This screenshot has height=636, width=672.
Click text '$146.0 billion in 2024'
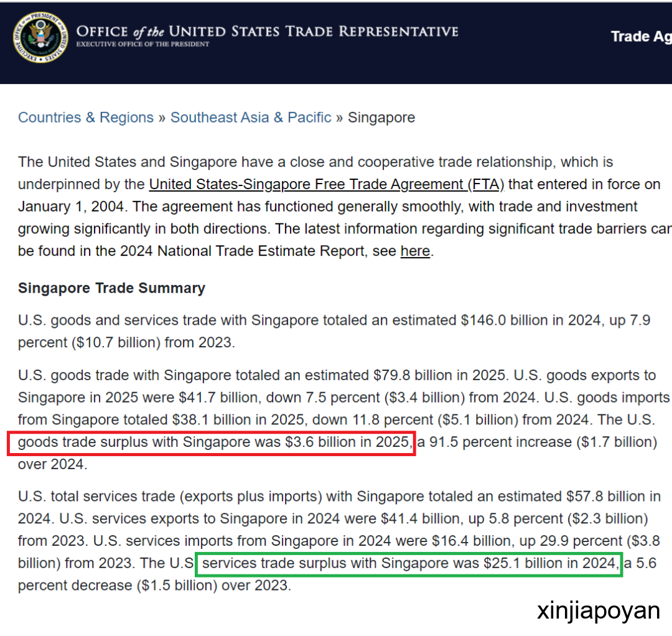pyautogui.click(x=531, y=320)
